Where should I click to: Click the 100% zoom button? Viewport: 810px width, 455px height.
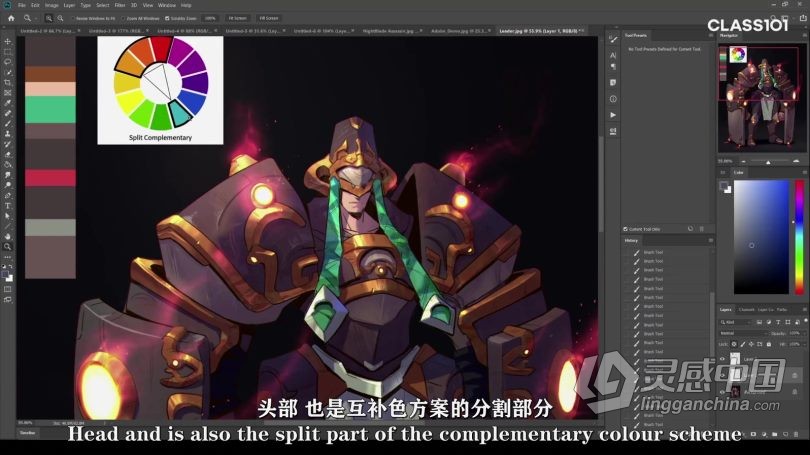210,18
